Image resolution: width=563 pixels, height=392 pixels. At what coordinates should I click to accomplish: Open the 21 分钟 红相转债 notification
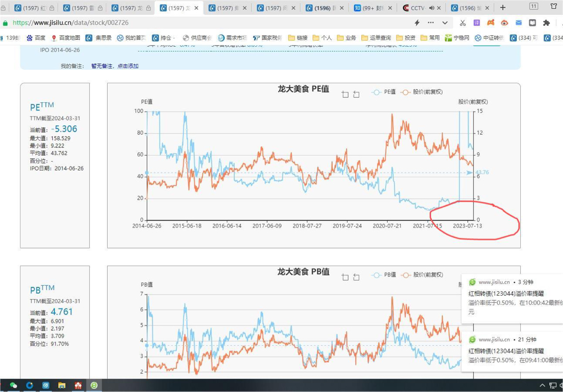(x=512, y=351)
